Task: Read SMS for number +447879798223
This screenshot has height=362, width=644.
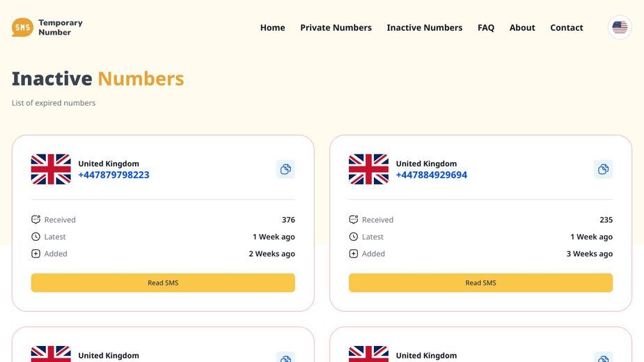Action: tap(163, 283)
